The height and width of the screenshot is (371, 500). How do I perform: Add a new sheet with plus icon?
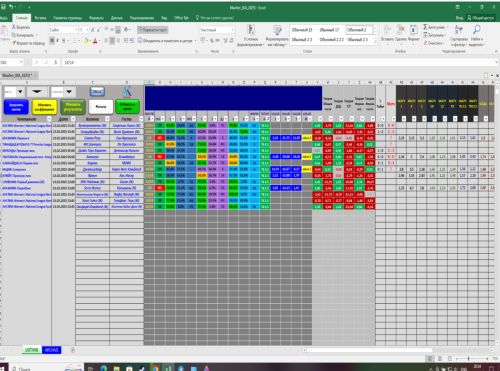click(72, 350)
